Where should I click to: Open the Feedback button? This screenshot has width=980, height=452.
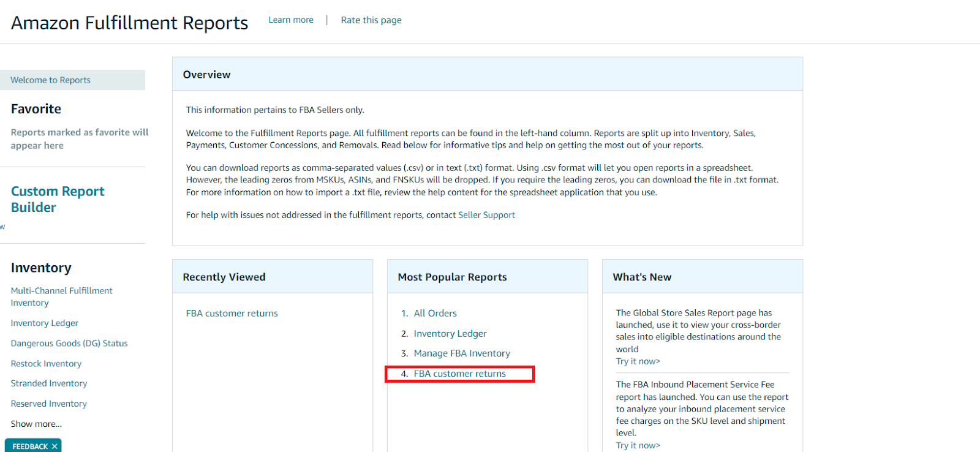coord(30,446)
